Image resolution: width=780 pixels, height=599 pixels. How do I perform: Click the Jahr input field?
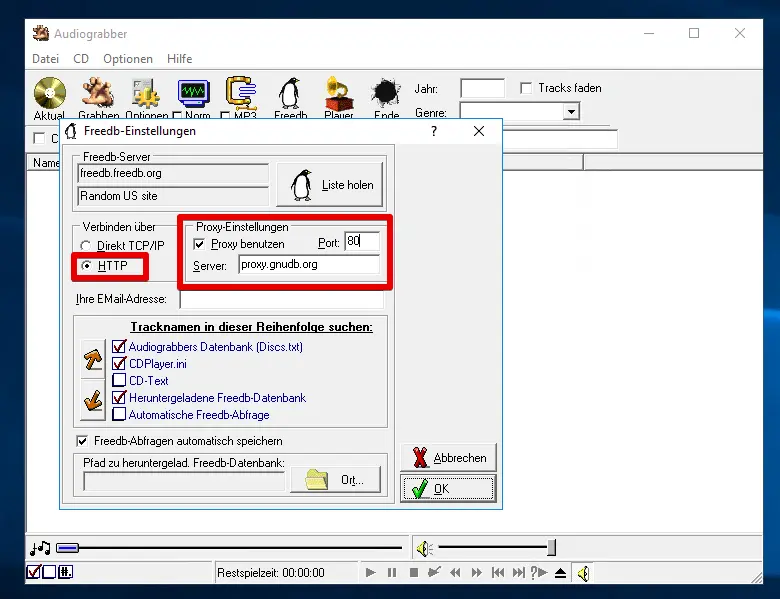pos(483,89)
